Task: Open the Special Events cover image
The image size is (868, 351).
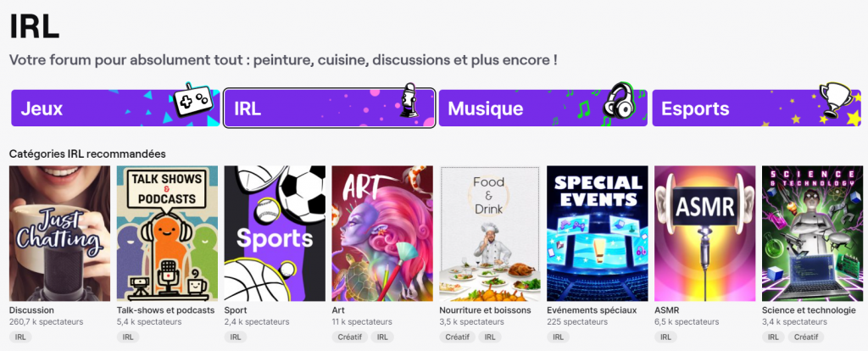Action: (x=598, y=233)
